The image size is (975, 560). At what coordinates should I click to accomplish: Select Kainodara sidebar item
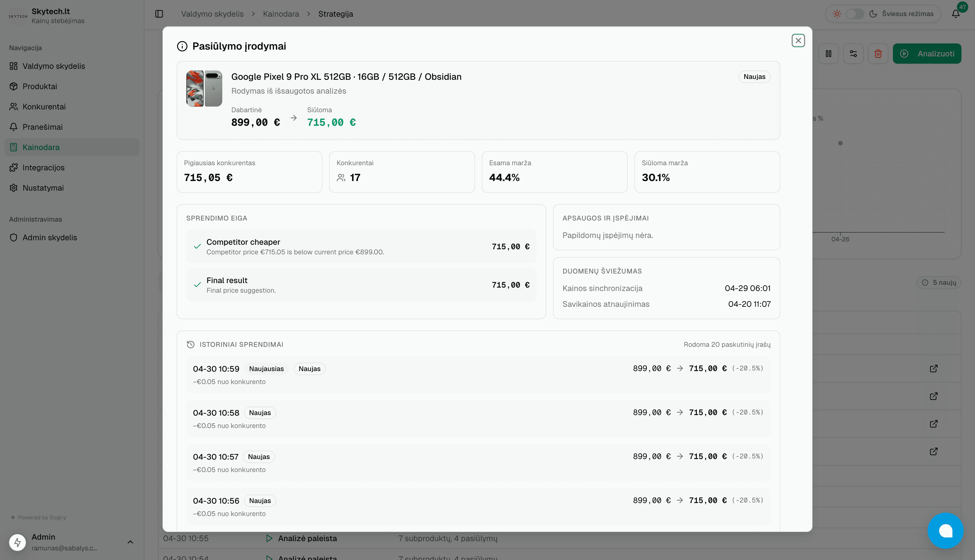click(72, 147)
